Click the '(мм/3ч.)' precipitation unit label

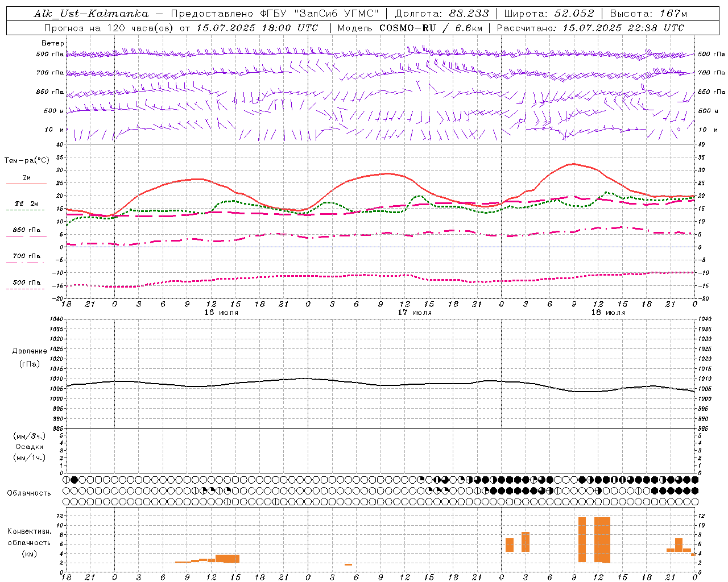click(x=30, y=436)
